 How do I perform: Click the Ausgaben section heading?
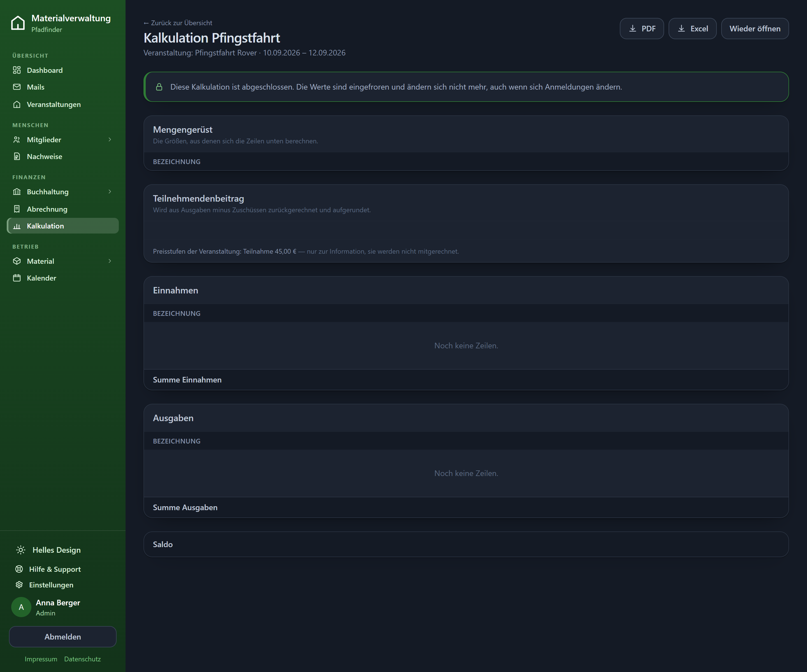click(173, 418)
